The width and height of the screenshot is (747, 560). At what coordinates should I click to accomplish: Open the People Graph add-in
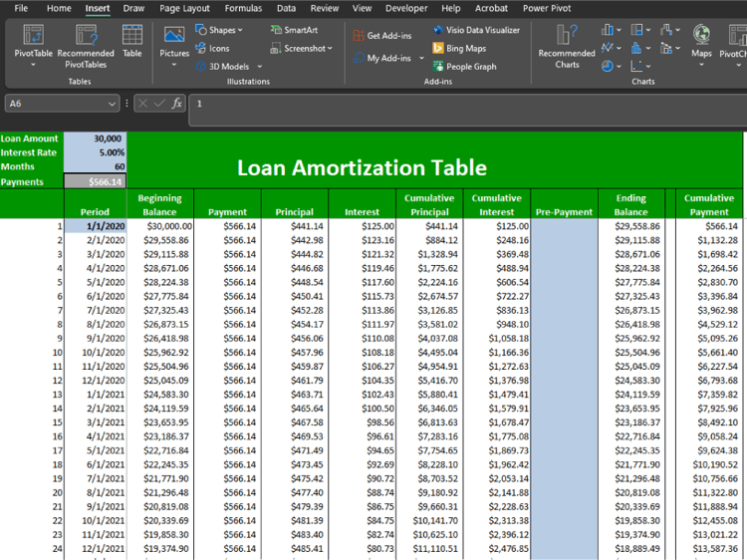464,66
